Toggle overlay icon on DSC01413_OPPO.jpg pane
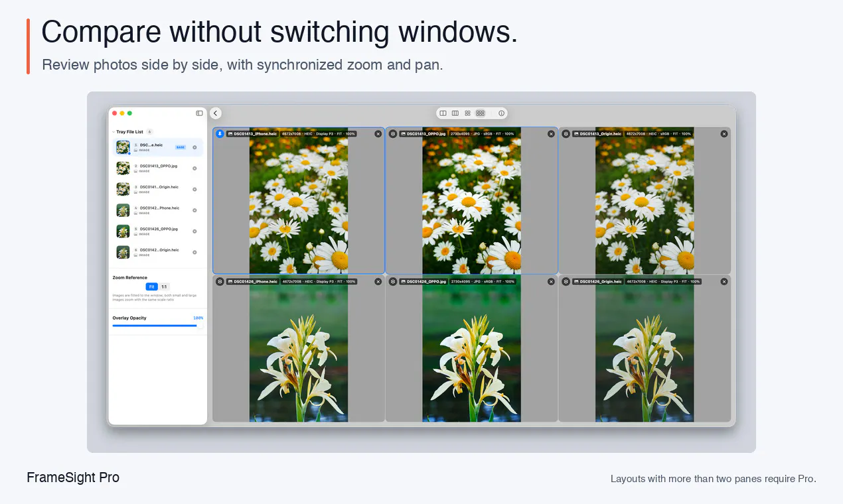Screen dimensions: 843x504 tap(393, 134)
